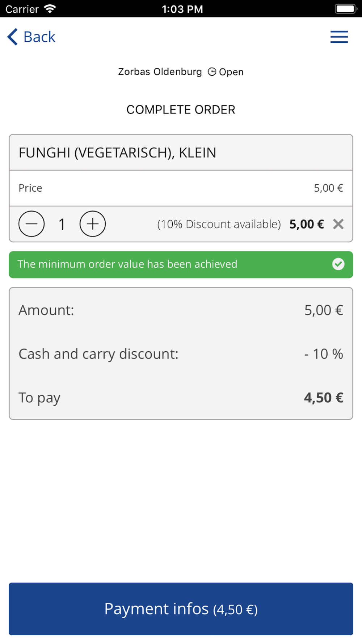Remove Funghi item with X icon
362x644 pixels.
pos(338,224)
